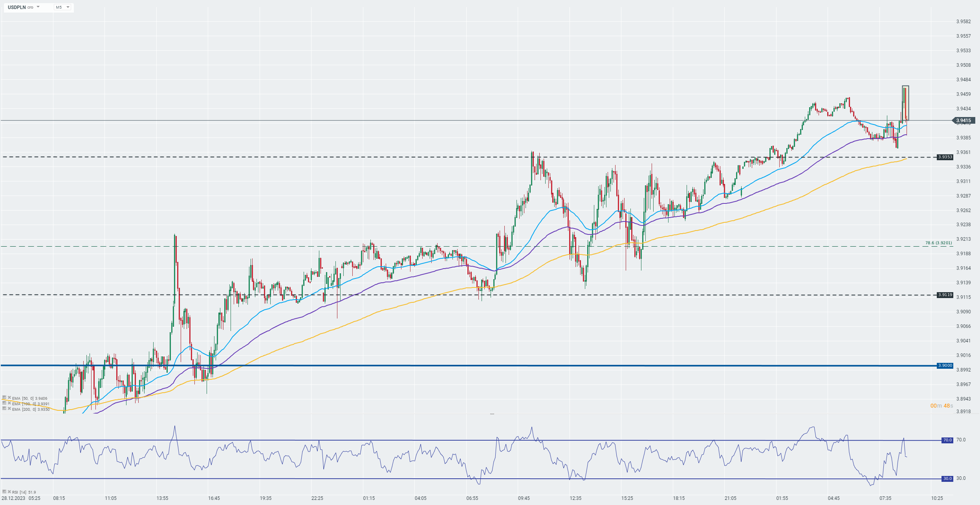Open settings icon for RSI indicator
The width and height of the screenshot is (980, 505).
4,491
